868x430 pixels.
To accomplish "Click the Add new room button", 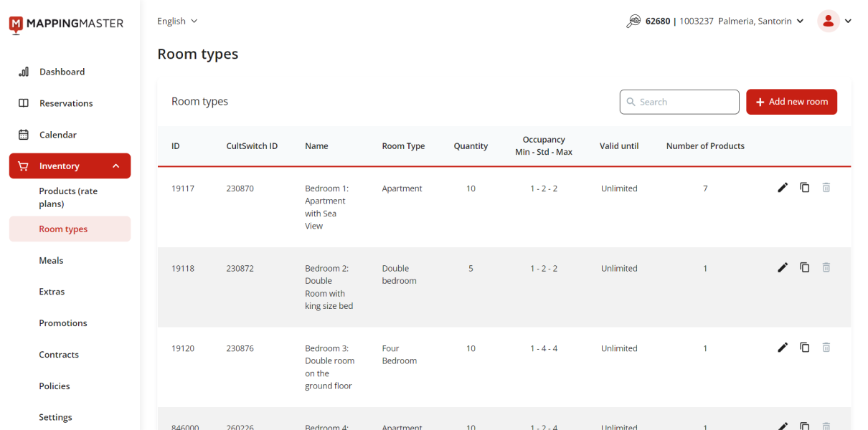I will click(791, 102).
